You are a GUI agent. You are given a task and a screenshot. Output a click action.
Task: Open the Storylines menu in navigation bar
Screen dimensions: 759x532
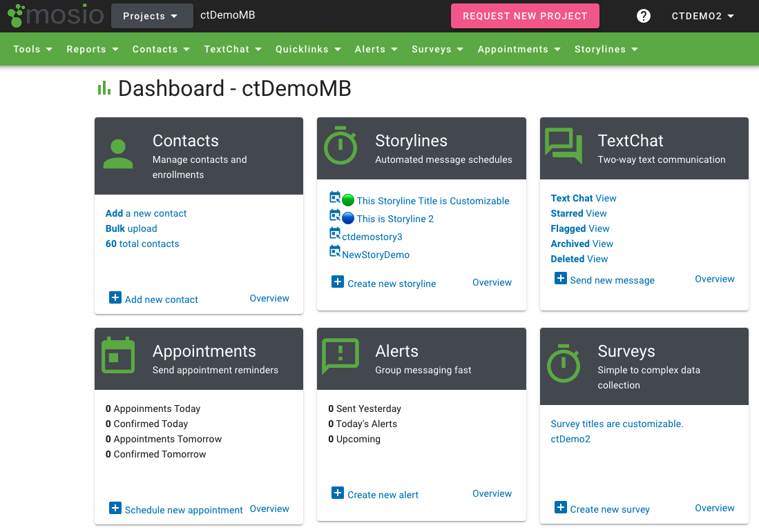click(x=606, y=49)
